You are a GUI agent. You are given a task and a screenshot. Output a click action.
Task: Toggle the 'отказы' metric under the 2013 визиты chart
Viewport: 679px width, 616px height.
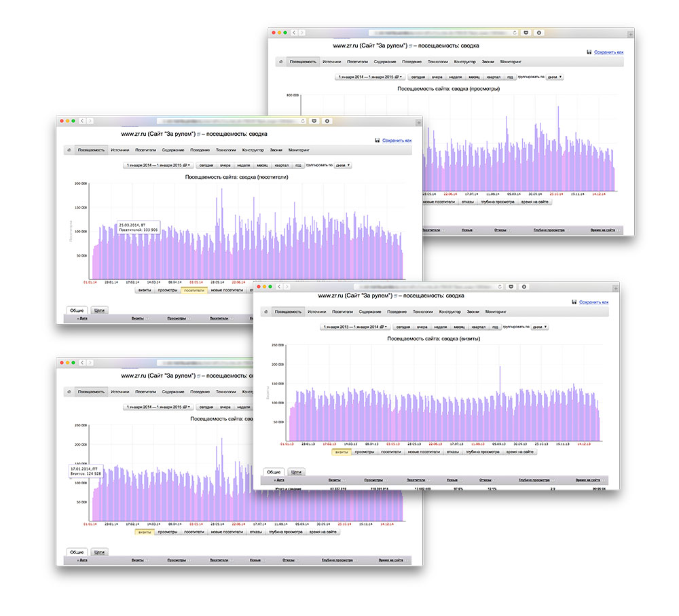click(453, 452)
